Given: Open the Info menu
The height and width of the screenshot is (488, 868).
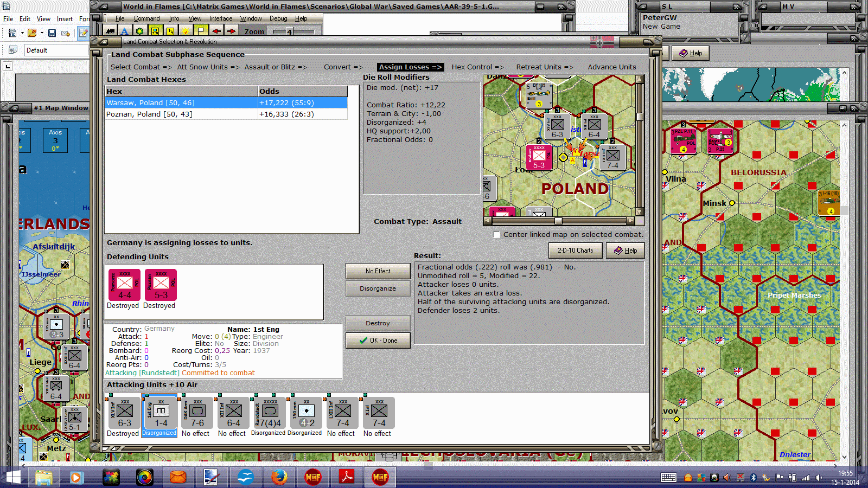Looking at the screenshot, I should pos(174,18).
